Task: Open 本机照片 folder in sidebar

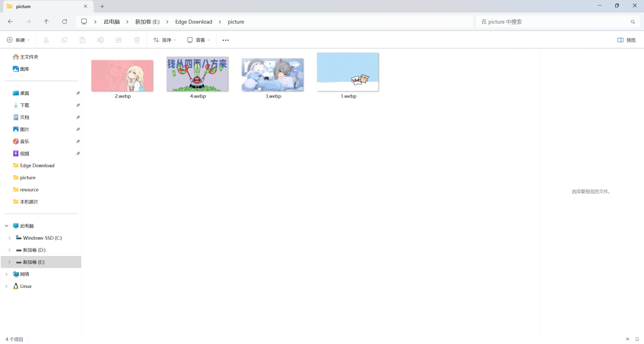Action: click(x=25, y=201)
